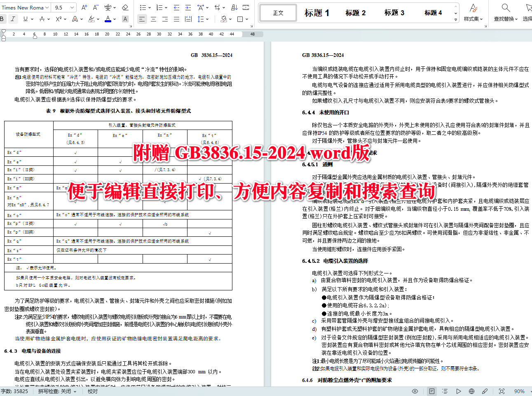Open 查找替换 find and replace
The height and width of the screenshot is (396, 532).
tap(505, 12)
